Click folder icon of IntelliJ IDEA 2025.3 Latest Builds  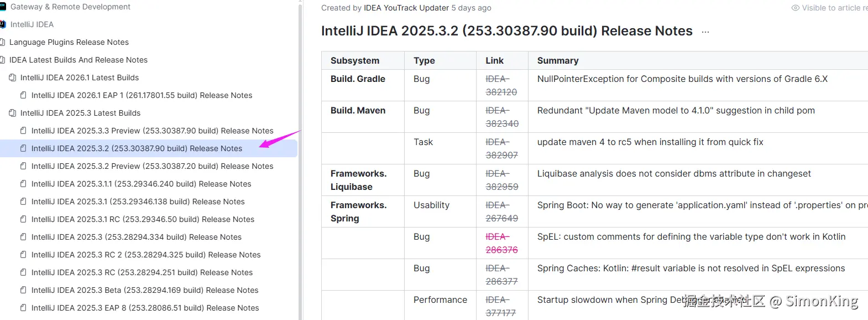click(12, 113)
